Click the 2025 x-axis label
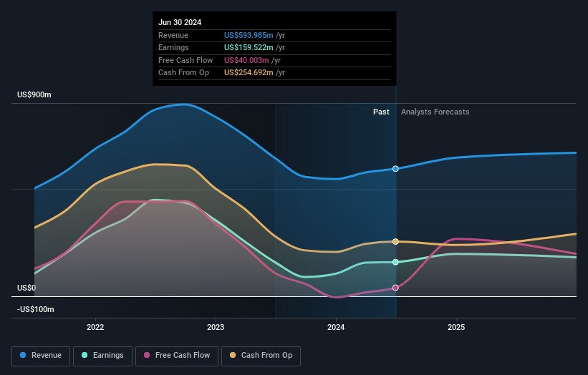Image resolution: width=588 pixels, height=375 pixels. click(456, 327)
